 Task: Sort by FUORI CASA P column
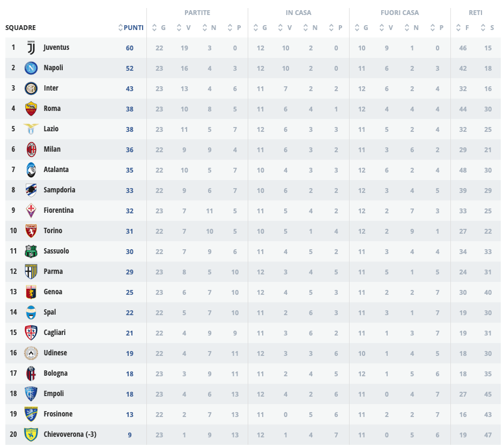437,28
